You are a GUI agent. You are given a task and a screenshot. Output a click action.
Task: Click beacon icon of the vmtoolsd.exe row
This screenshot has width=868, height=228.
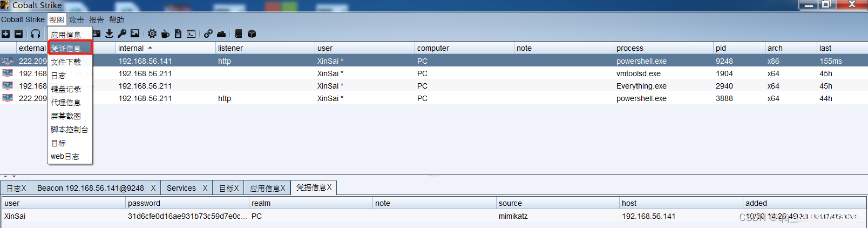click(x=8, y=73)
